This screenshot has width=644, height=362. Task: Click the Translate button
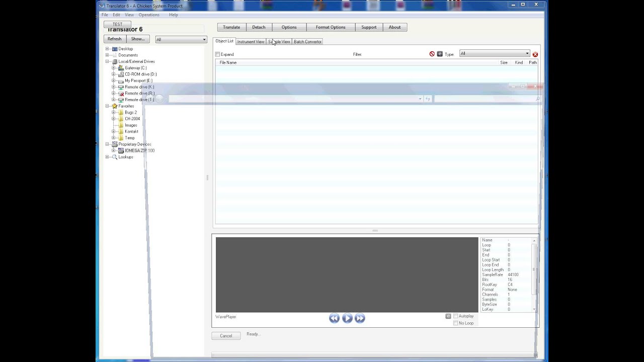[x=231, y=27]
